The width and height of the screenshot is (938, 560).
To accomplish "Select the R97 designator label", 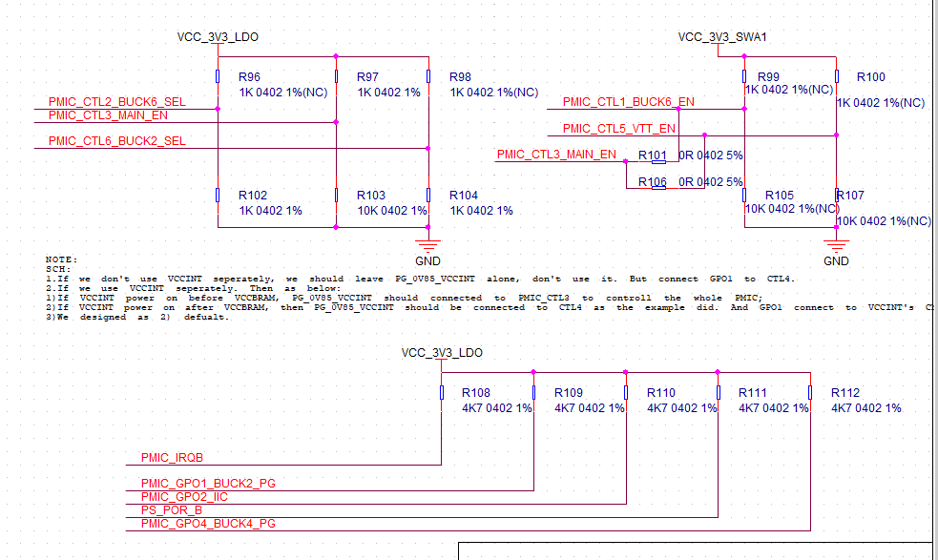I will 367,77.
